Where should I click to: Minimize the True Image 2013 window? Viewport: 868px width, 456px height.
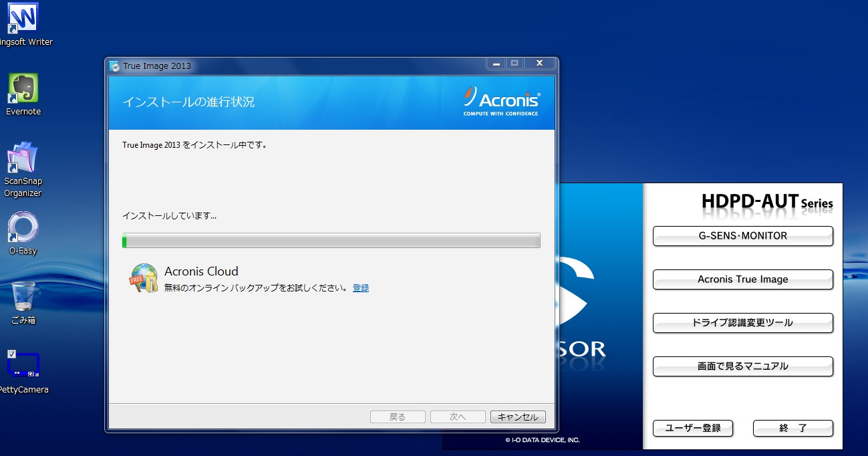click(x=496, y=64)
